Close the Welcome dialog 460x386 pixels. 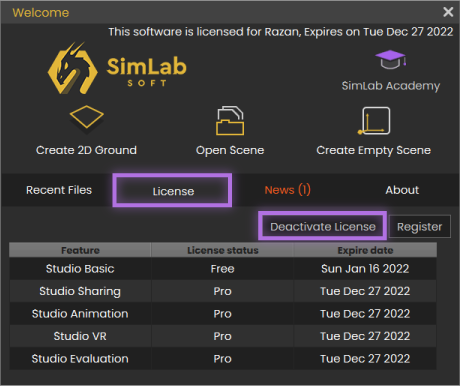pyautogui.click(x=448, y=12)
